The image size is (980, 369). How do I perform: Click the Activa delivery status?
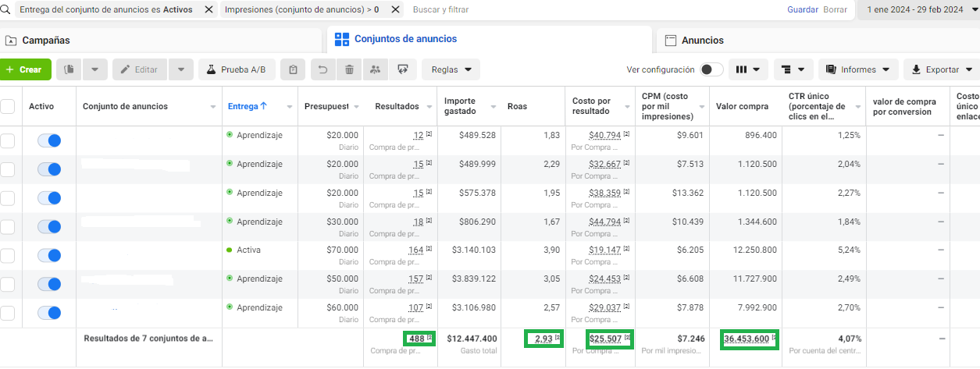tap(249, 250)
